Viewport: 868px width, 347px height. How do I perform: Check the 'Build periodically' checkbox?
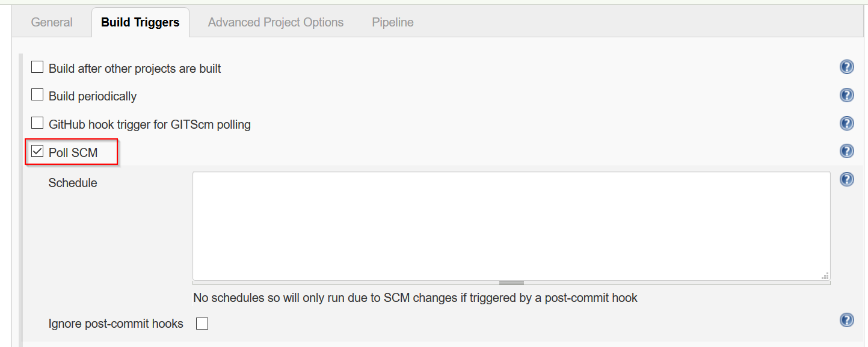click(x=37, y=94)
